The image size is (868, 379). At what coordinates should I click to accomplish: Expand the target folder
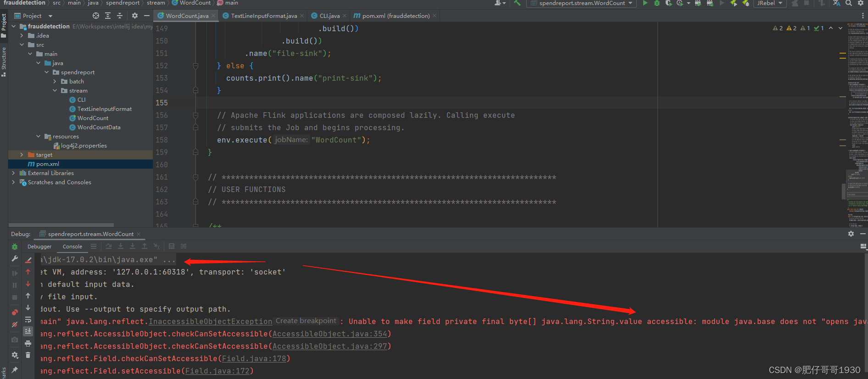click(x=22, y=155)
